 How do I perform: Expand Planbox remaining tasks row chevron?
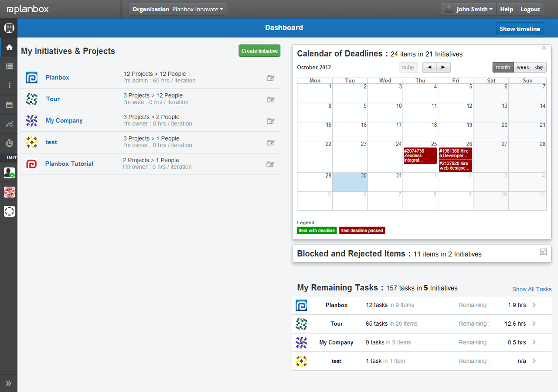(x=534, y=305)
